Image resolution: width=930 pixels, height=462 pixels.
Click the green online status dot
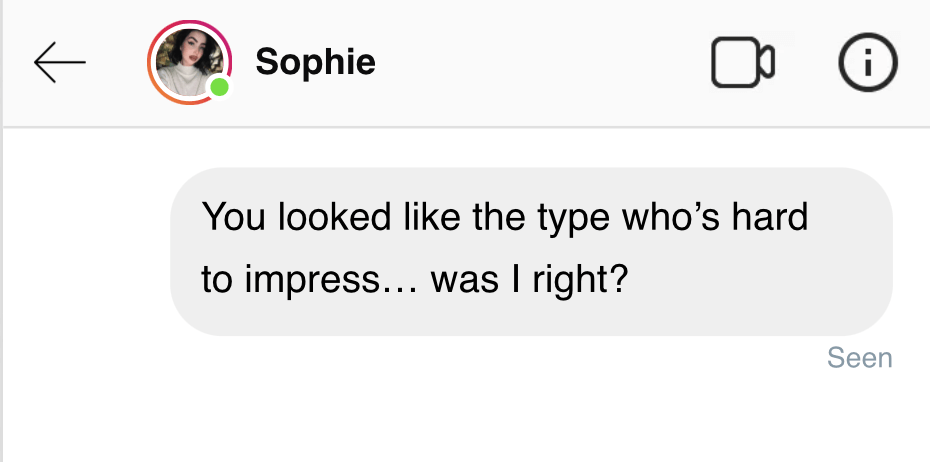219,88
